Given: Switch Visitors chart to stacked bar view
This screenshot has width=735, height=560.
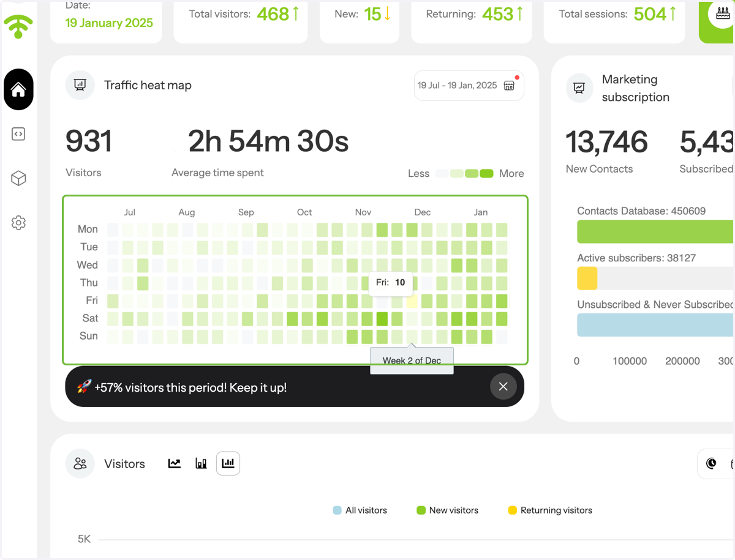Looking at the screenshot, I should pyautogui.click(x=201, y=464).
